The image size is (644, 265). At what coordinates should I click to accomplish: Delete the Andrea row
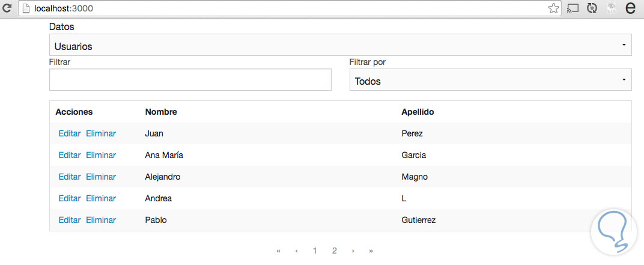click(101, 198)
